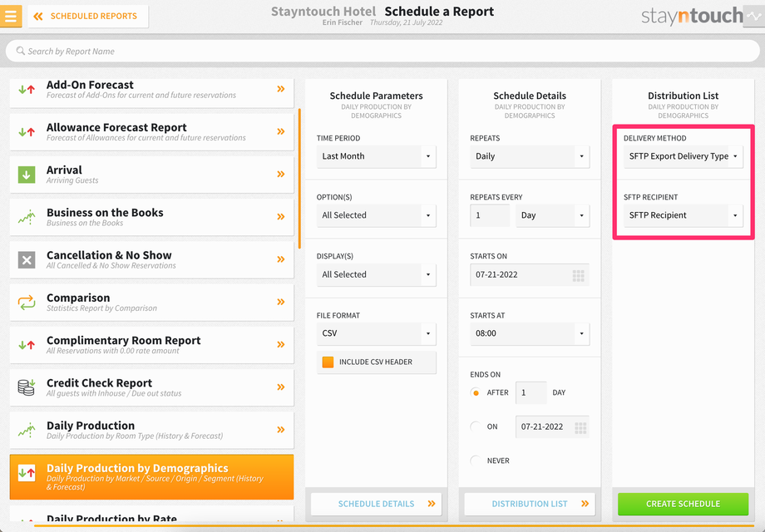Select the Never ends radio button

[x=475, y=461]
